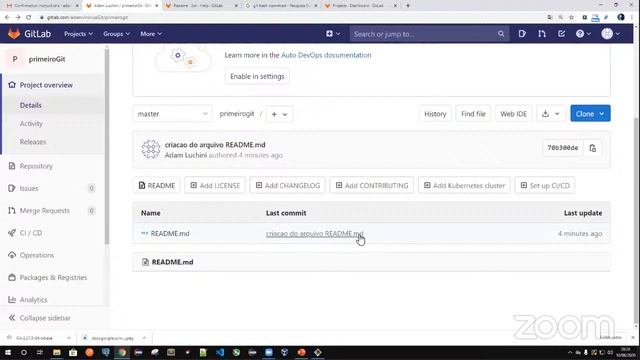Open the Clone dropdown

click(590, 114)
